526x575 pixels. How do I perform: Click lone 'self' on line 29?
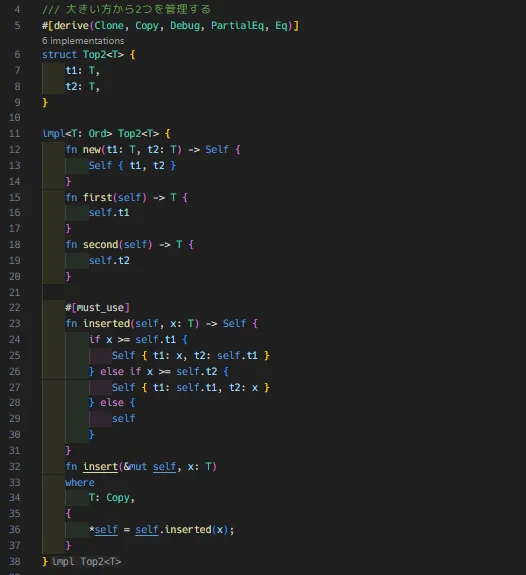click(x=123, y=418)
